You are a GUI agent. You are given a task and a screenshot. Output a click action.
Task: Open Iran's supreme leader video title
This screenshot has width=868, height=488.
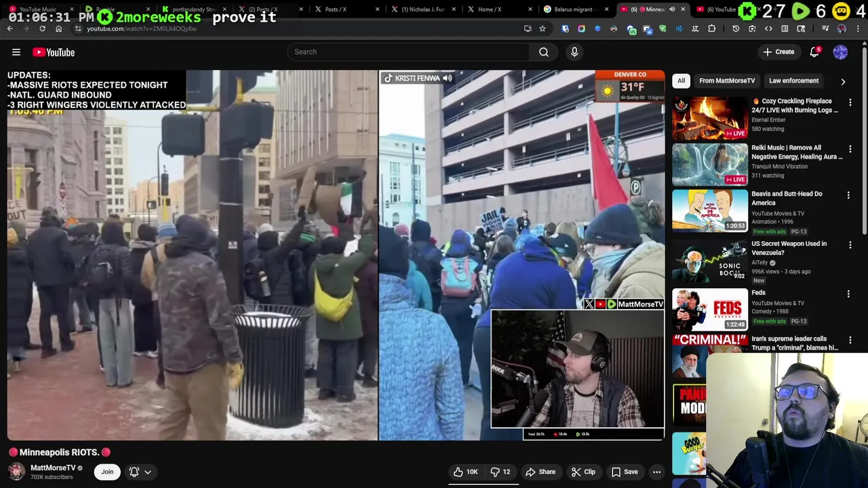(x=794, y=343)
